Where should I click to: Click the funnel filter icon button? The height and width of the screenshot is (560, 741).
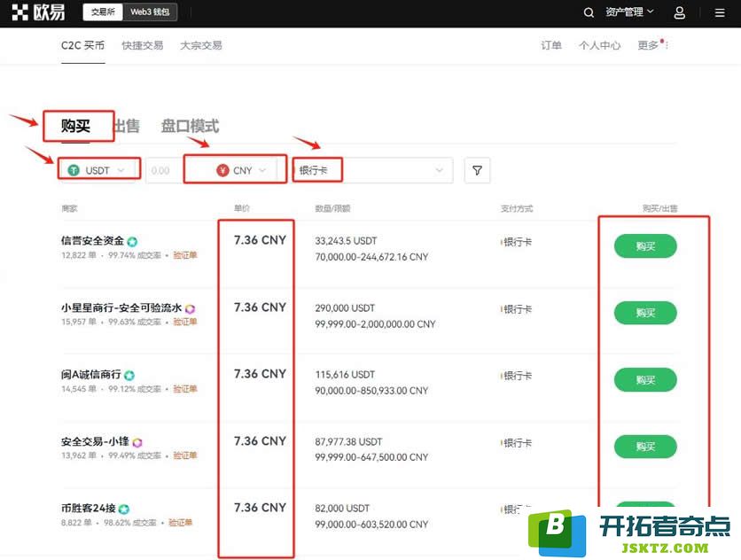[477, 170]
